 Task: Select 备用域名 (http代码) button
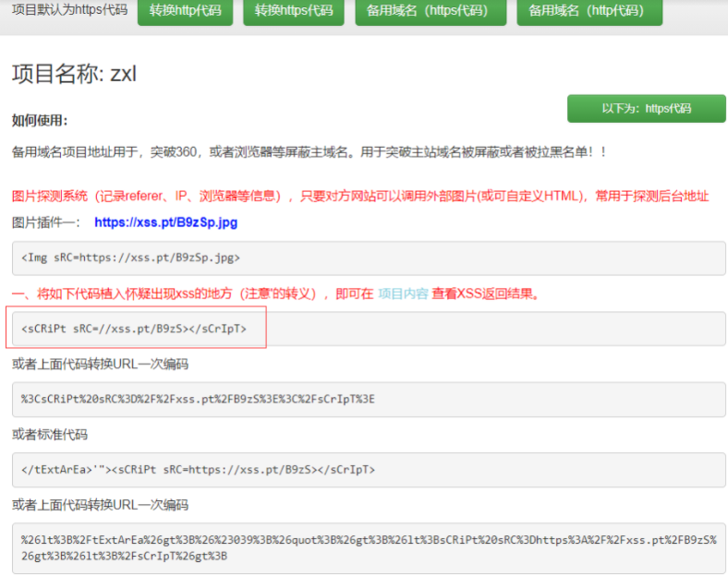(589, 11)
